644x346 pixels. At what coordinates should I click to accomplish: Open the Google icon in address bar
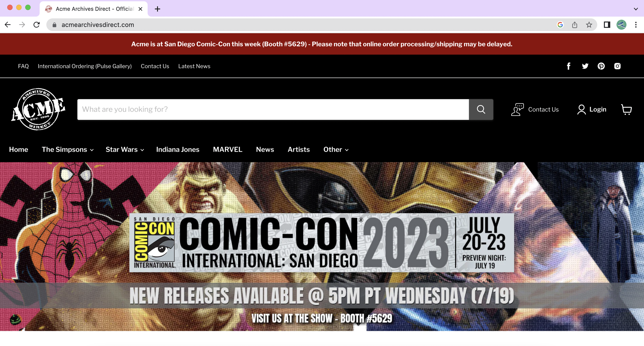tap(560, 25)
